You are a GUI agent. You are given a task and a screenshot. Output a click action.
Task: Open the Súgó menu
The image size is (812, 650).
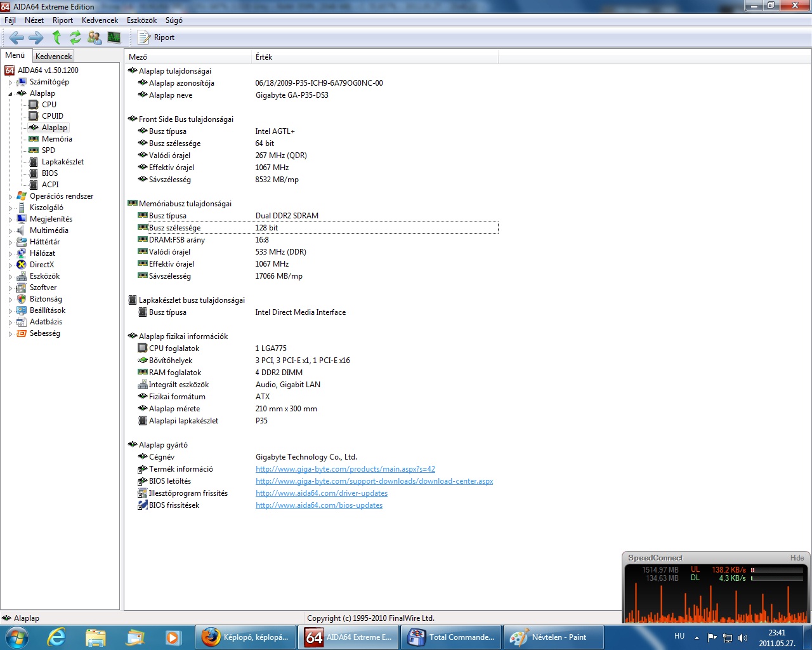[x=174, y=20]
